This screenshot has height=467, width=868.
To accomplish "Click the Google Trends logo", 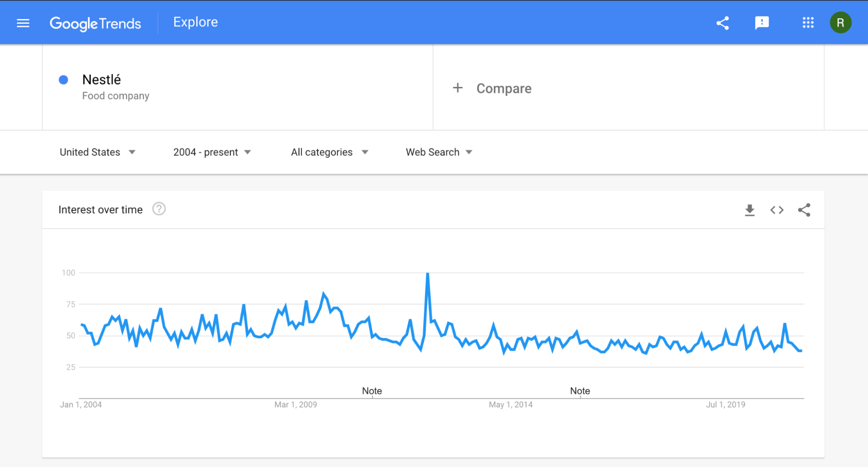I will click(95, 23).
